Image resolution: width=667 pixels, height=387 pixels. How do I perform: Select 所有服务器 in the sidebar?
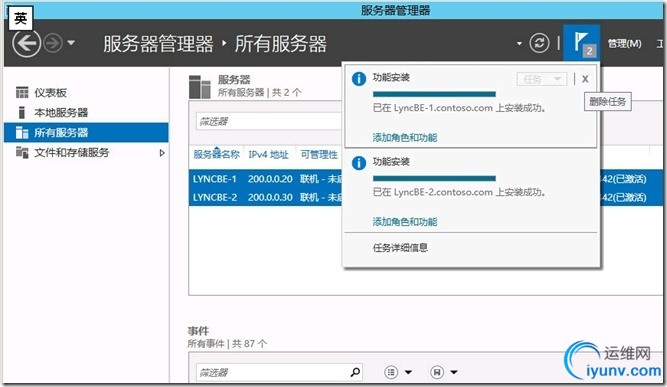pos(86,132)
